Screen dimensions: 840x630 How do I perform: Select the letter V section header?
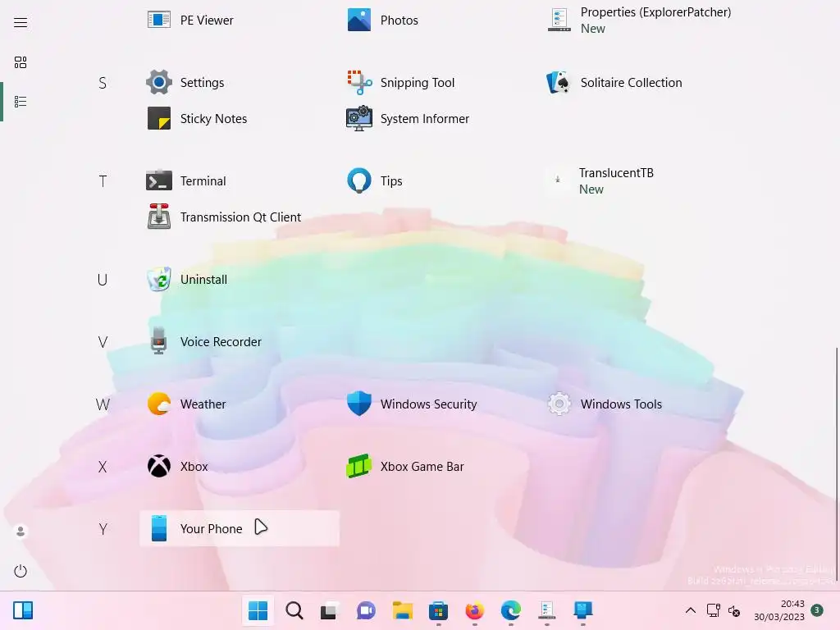click(103, 342)
